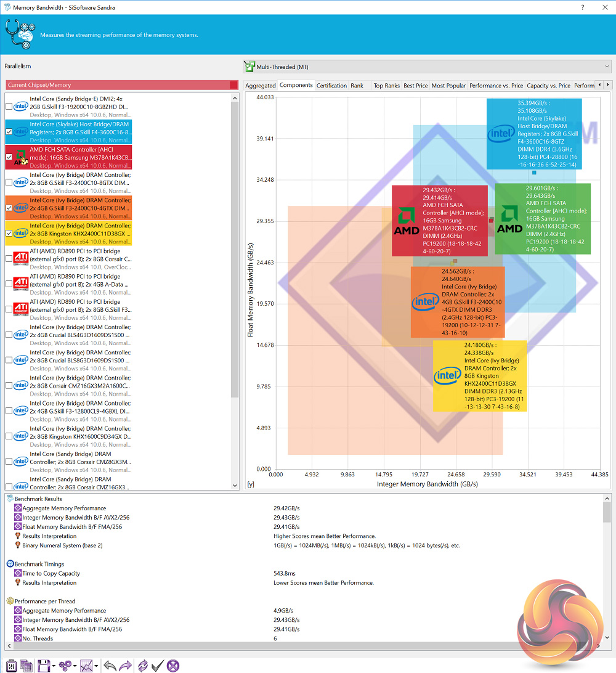Click the pin icon beside Binary Numeral System
616x673 pixels.
(x=18, y=545)
